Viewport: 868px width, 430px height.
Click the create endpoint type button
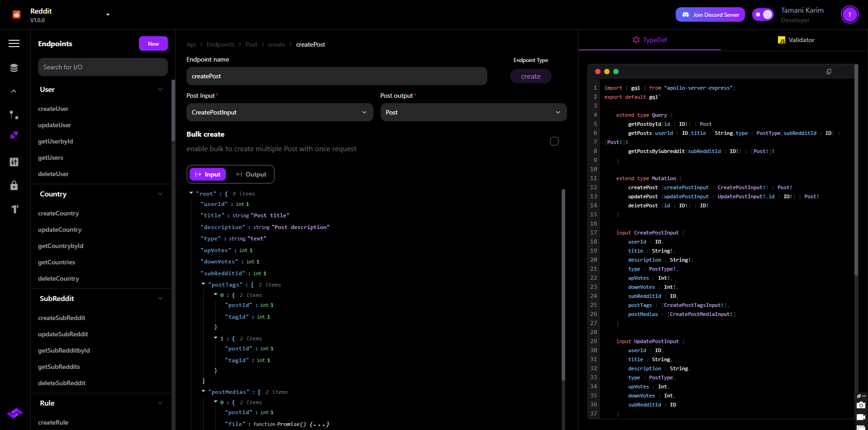click(531, 76)
